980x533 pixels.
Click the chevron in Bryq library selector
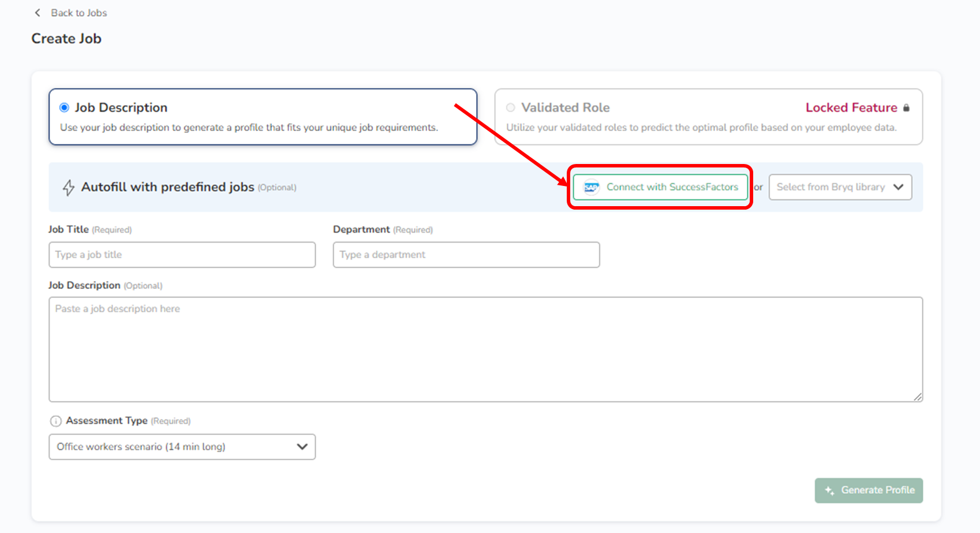point(898,187)
